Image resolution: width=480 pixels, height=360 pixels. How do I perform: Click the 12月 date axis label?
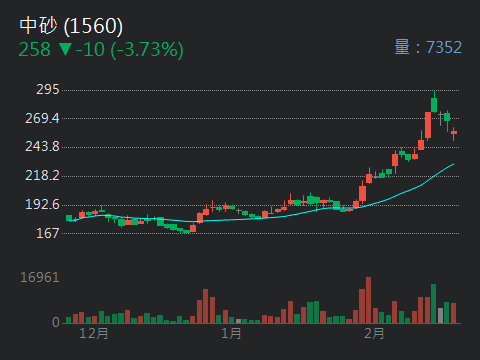point(94,333)
